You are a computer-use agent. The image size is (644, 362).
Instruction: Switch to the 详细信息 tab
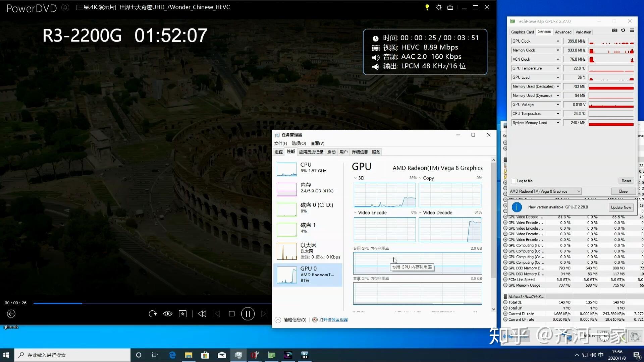click(360, 152)
